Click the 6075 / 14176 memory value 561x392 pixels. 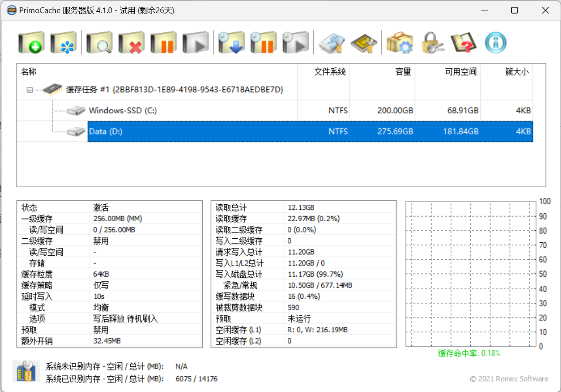(196, 378)
